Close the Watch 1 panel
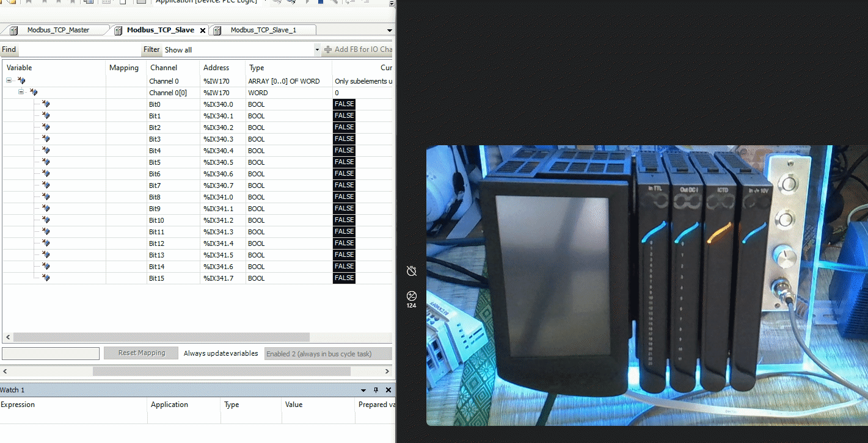 click(x=388, y=390)
